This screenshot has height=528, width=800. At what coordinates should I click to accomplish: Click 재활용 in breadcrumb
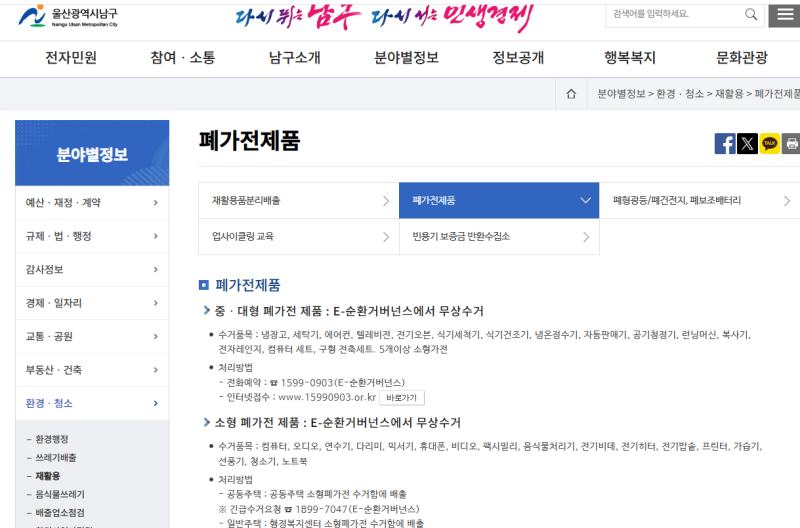click(729, 94)
